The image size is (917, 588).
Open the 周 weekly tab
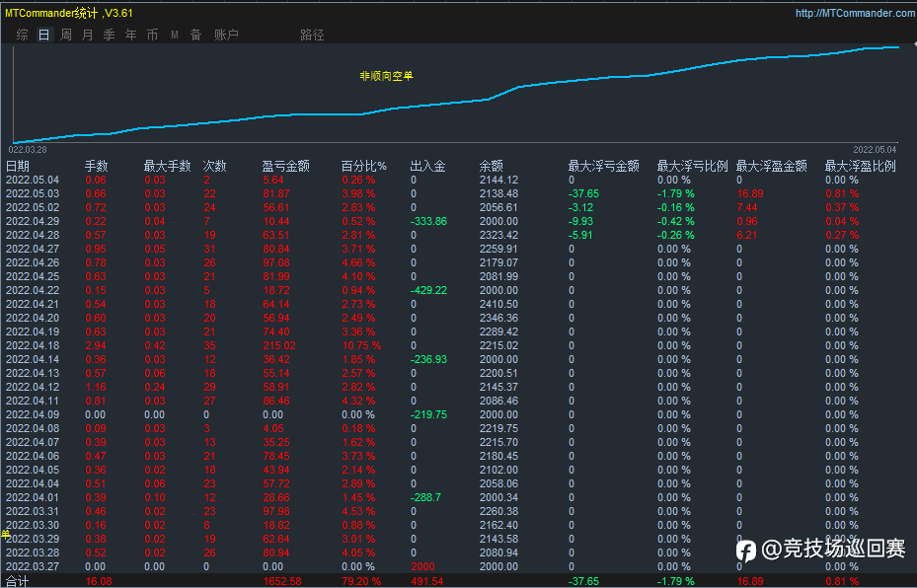pyautogui.click(x=65, y=36)
